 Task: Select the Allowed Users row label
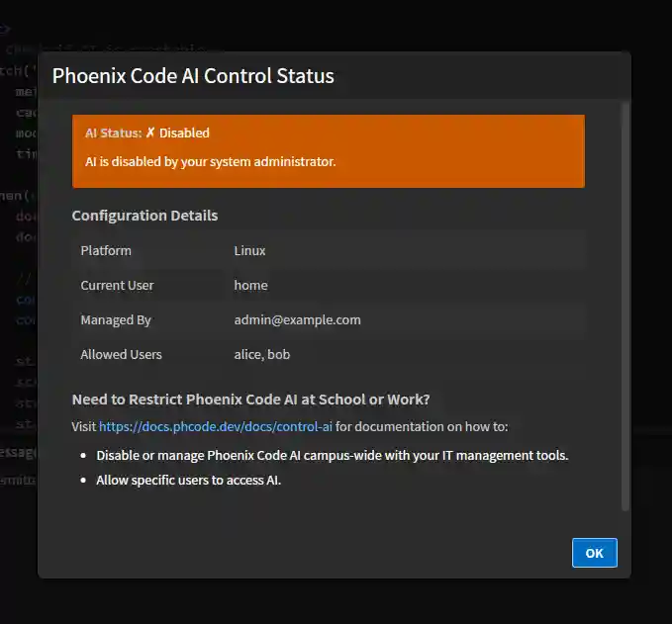121,355
